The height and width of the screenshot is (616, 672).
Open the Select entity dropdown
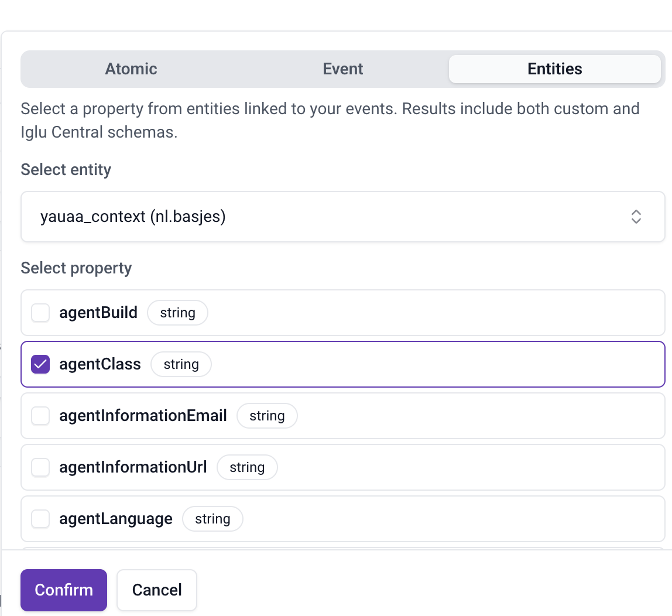coord(343,217)
